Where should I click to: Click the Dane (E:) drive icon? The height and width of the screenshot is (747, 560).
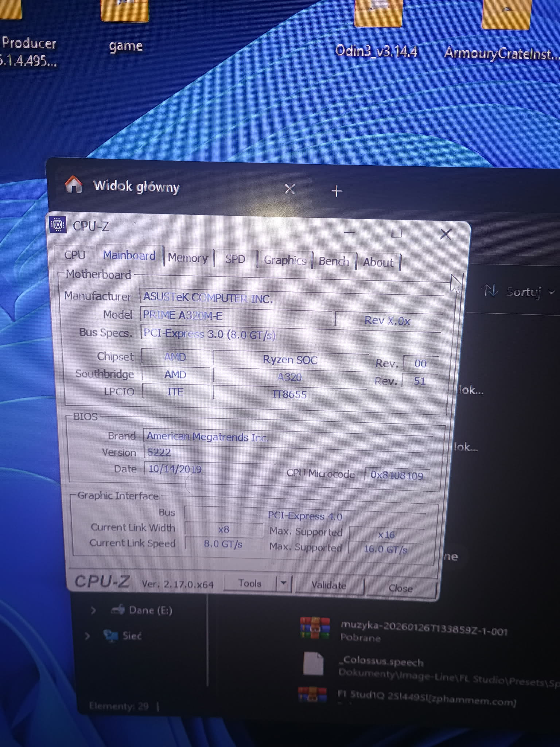(x=118, y=610)
